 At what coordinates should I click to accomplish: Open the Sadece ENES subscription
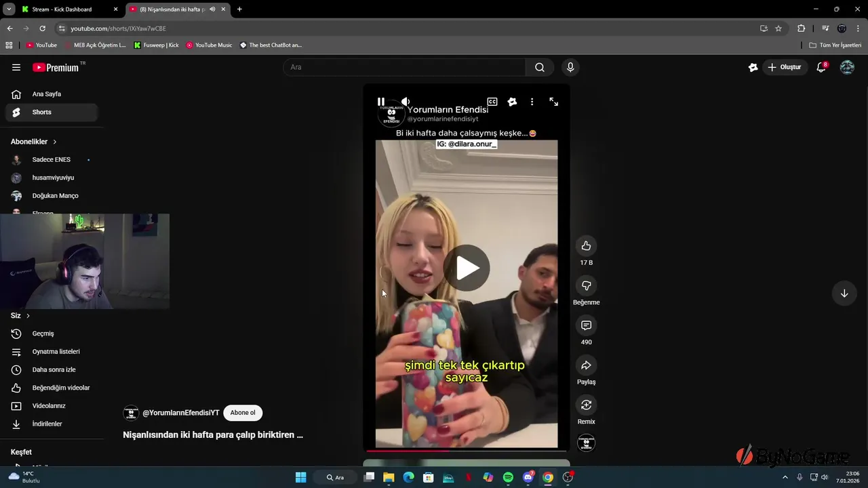52,160
